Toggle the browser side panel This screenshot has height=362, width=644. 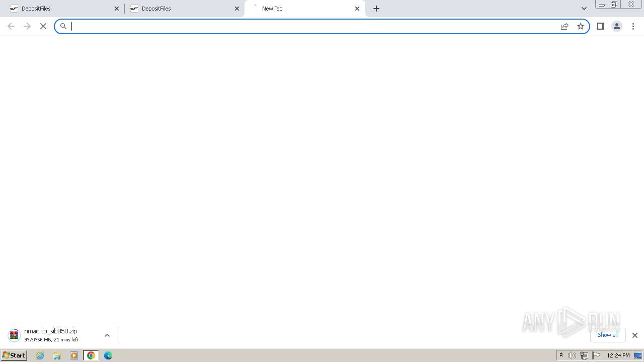(601, 26)
